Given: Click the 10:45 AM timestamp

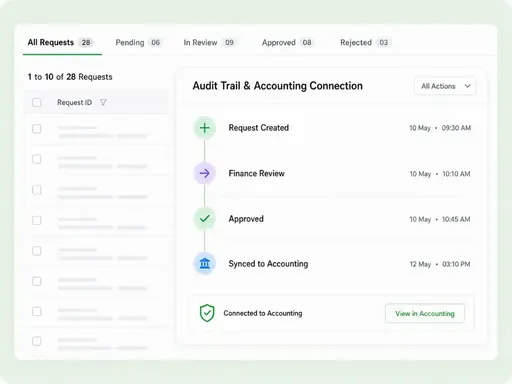Looking at the screenshot, I should coord(456,219).
